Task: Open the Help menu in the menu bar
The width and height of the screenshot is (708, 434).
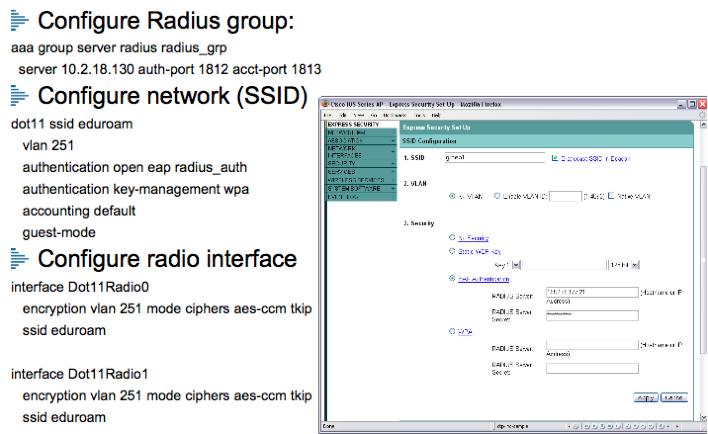Action: 435,115
